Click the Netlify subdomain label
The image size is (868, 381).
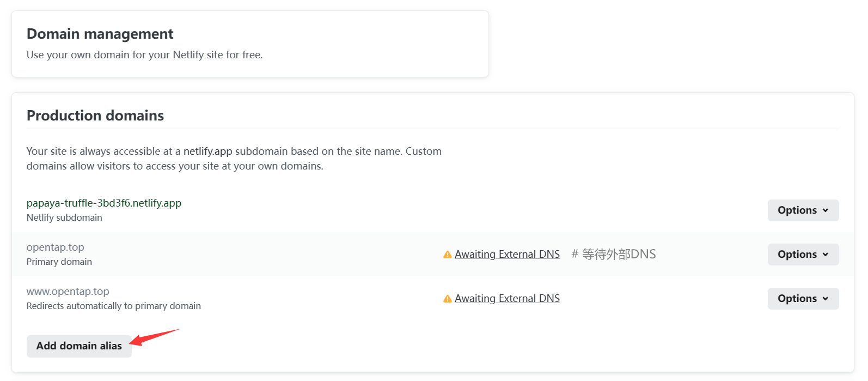[64, 217]
